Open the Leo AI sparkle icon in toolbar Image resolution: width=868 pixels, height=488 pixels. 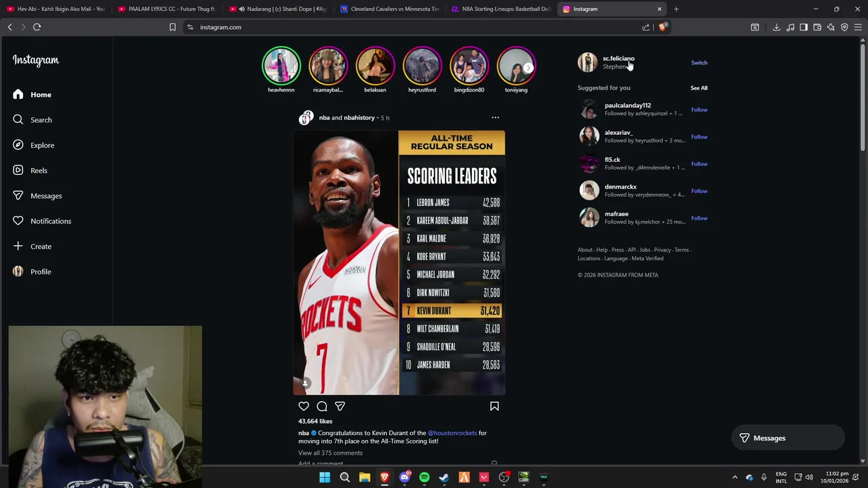point(831,27)
